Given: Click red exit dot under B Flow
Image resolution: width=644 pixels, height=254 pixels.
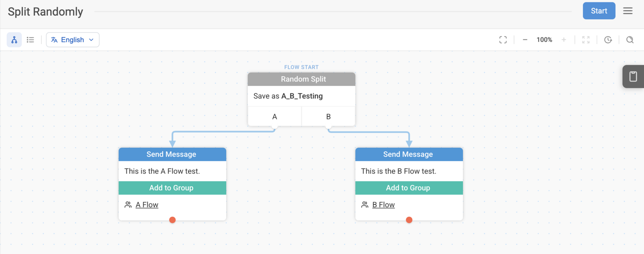Looking at the screenshot, I should click(409, 220).
